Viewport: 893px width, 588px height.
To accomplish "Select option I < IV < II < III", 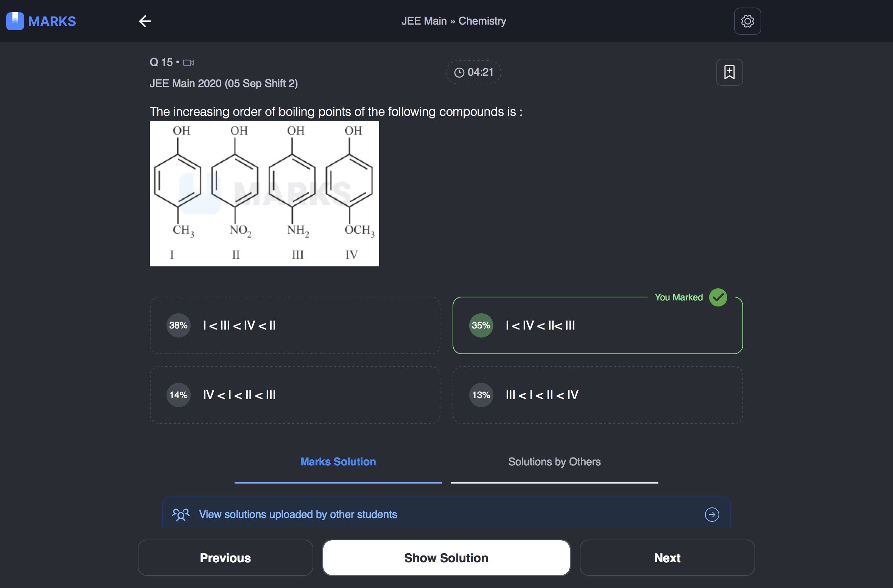I will (597, 325).
